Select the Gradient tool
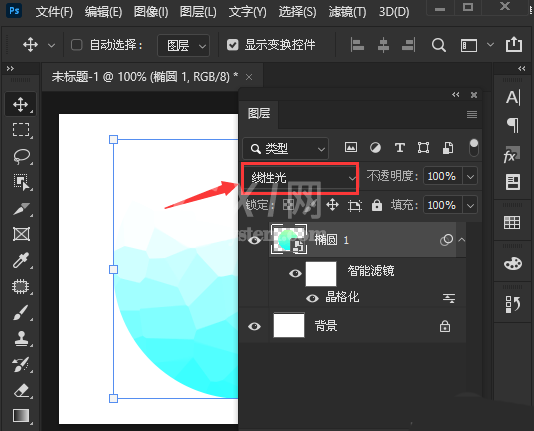The height and width of the screenshot is (431, 534). pyautogui.click(x=21, y=416)
